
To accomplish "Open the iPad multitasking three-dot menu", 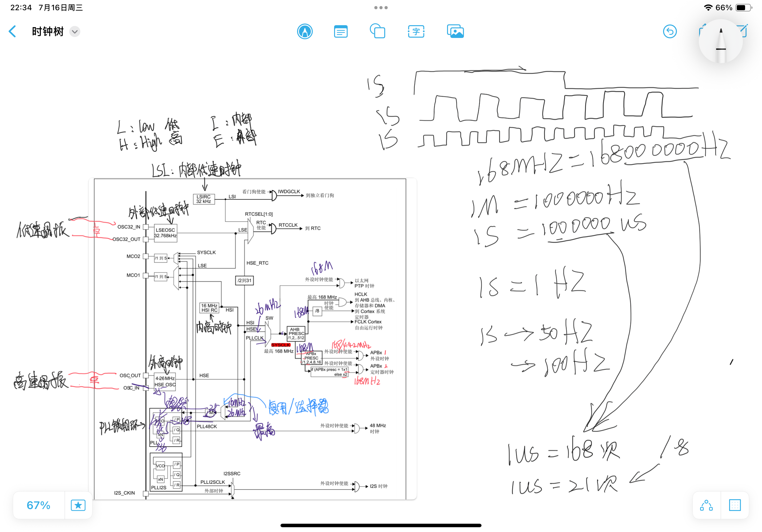I will click(381, 8).
